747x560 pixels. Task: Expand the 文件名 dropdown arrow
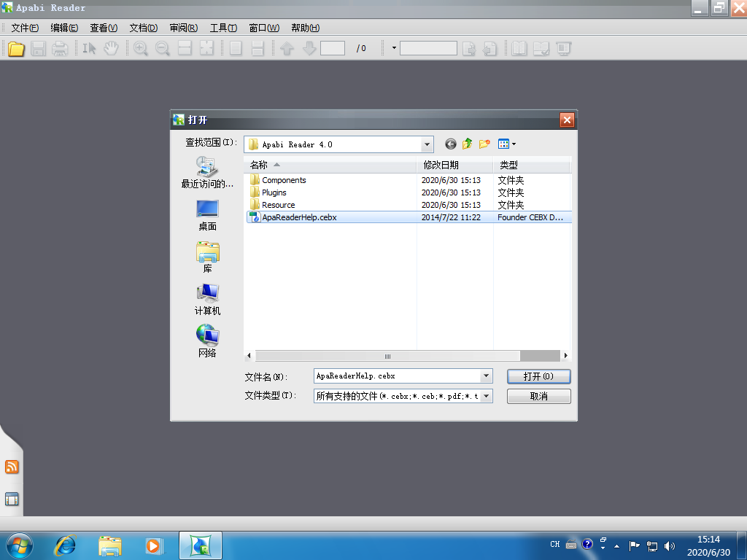(486, 376)
